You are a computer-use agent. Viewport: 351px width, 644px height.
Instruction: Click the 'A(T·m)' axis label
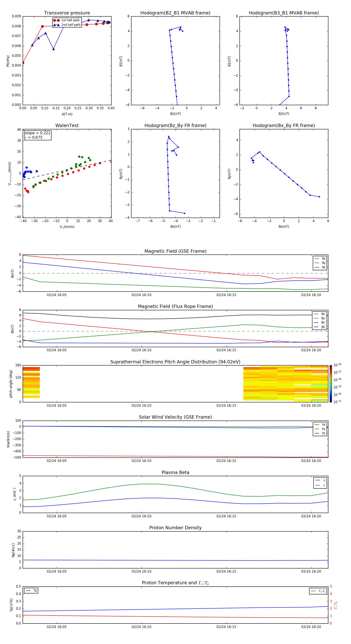67,114
